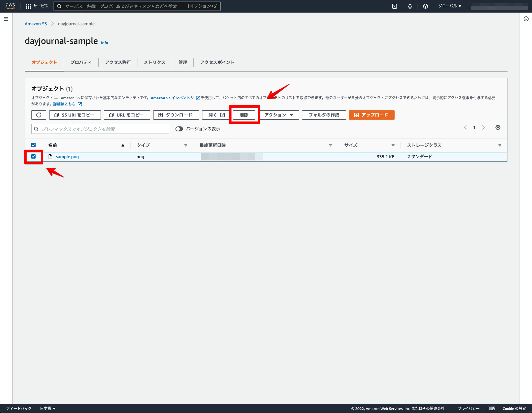Open the 日本語 language selector

48,408
